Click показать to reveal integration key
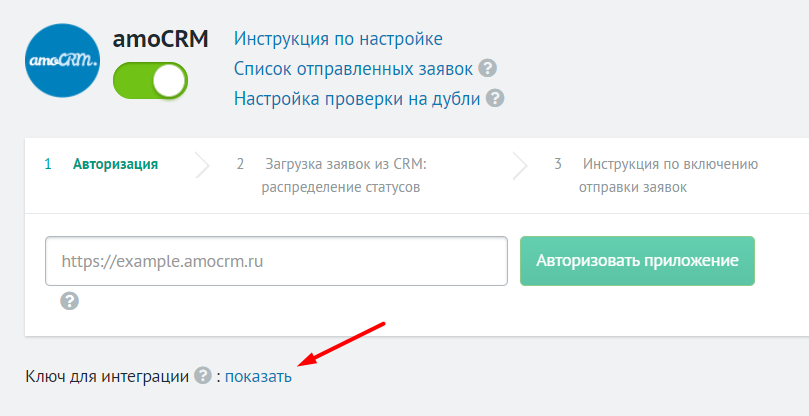Viewport: 809px width, 416px height. pyautogui.click(x=258, y=377)
